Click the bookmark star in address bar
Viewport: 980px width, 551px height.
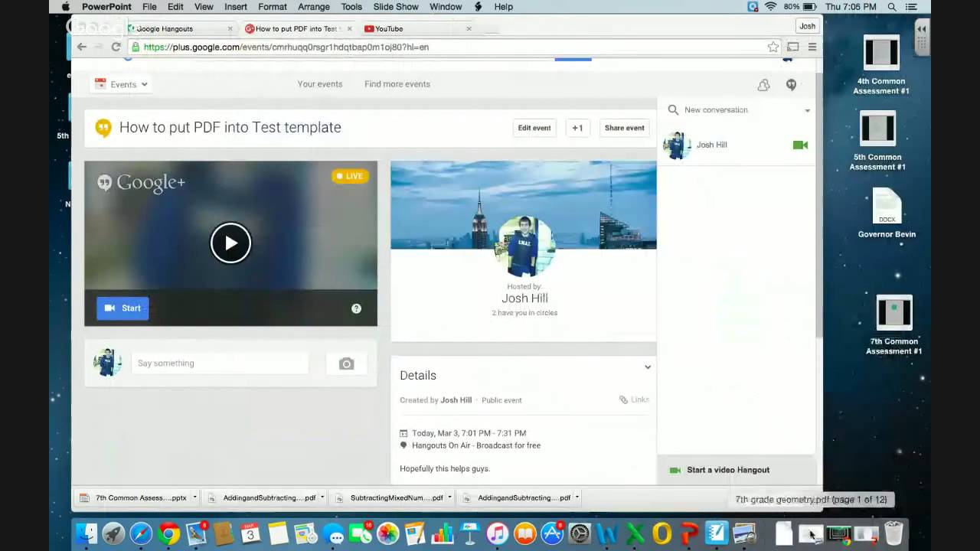point(773,47)
